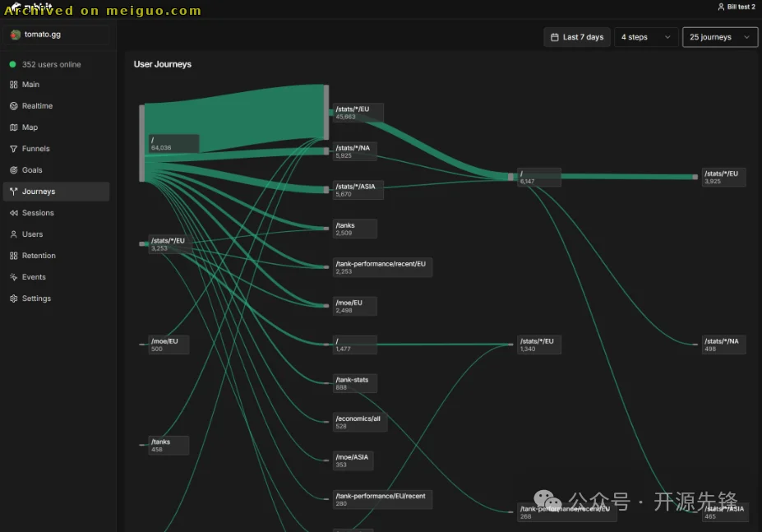
Task: Click the /stats/*/ASIA node with 5,670
Action: tap(358, 190)
